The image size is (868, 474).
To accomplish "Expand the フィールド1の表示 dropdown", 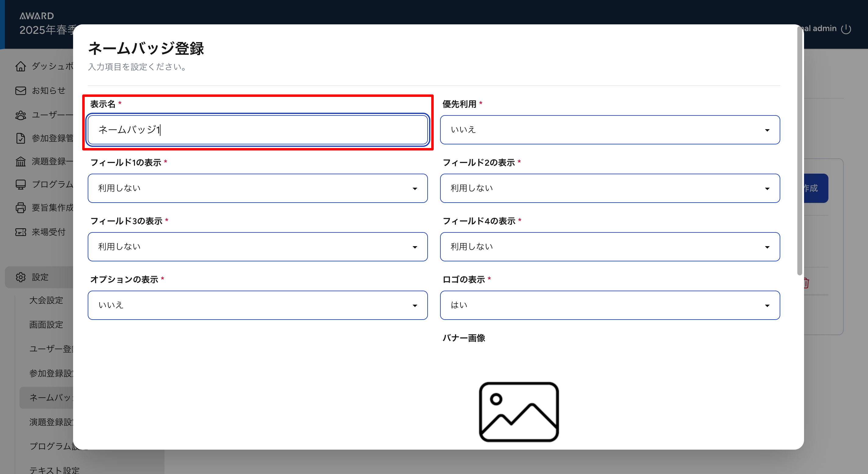I will click(x=257, y=188).
